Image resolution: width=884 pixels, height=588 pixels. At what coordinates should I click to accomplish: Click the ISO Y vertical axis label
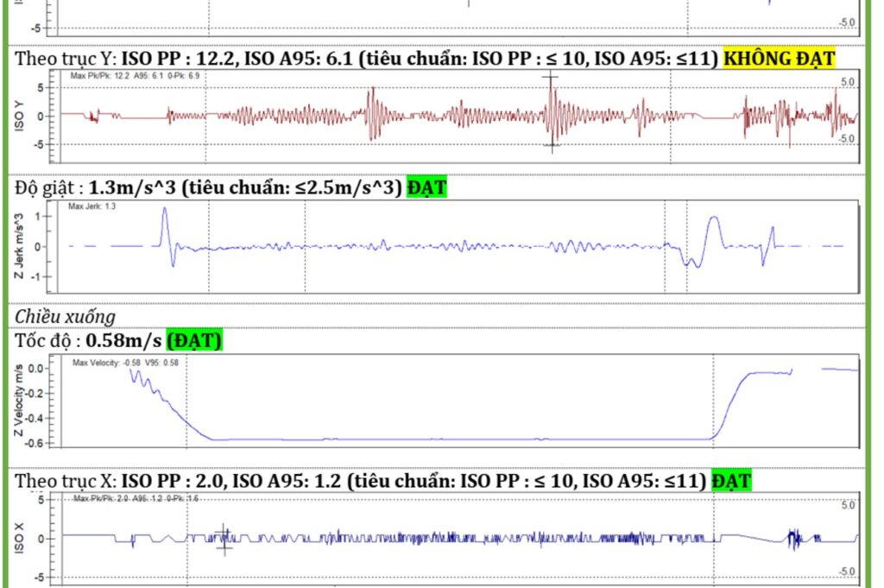click(x=19, y=116)
